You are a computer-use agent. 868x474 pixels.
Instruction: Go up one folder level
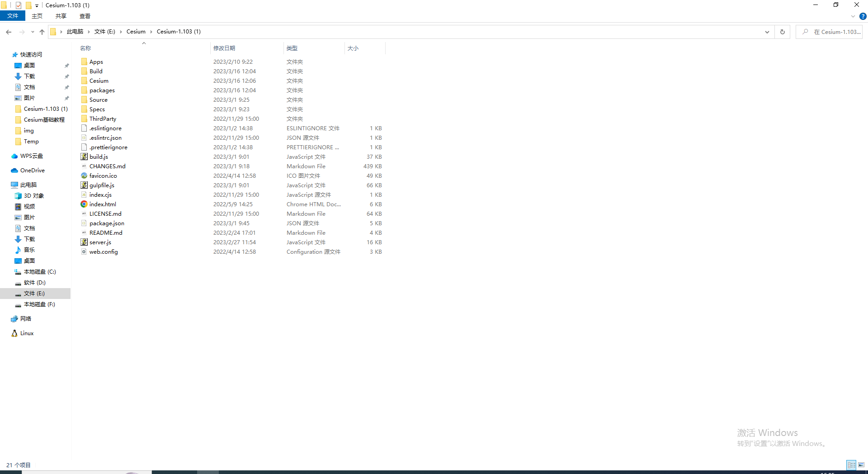click(x=42, y=32)
